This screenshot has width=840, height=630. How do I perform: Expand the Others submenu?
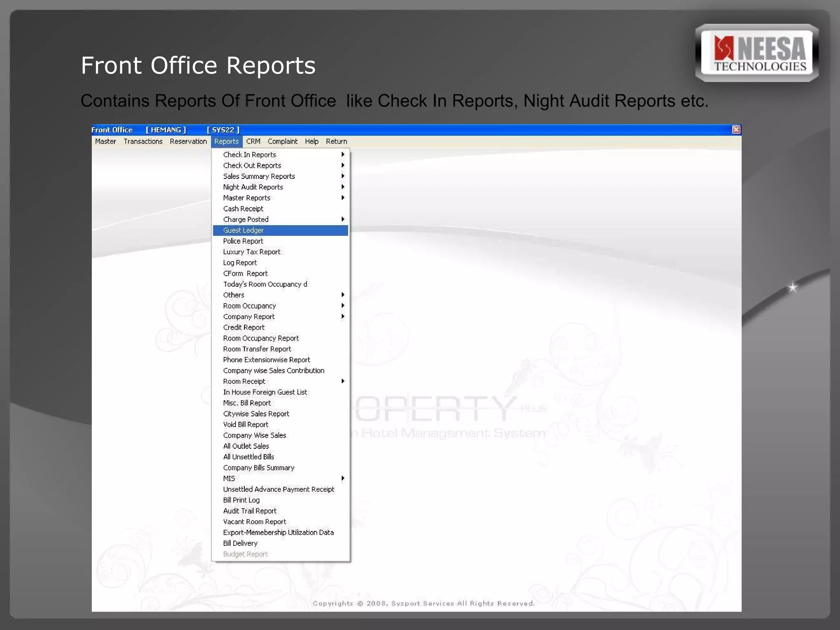pyautogui.click(x=281, y=295)
